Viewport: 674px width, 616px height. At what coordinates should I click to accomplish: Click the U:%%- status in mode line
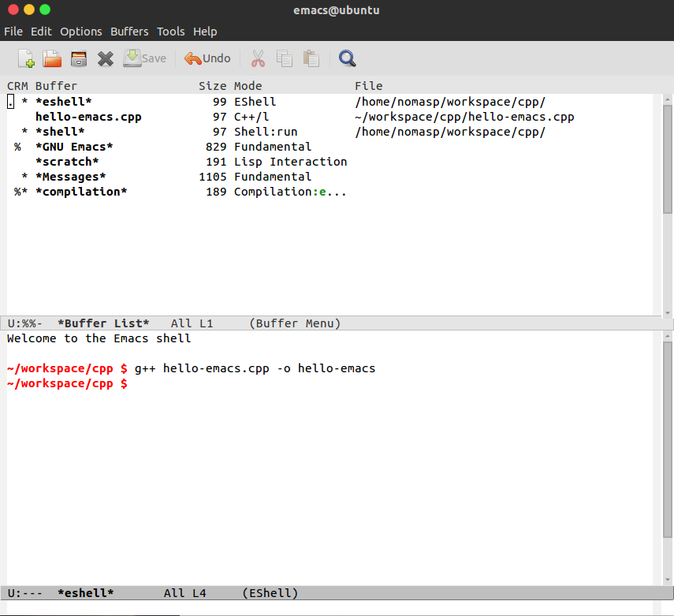click(x=24, y=323)
